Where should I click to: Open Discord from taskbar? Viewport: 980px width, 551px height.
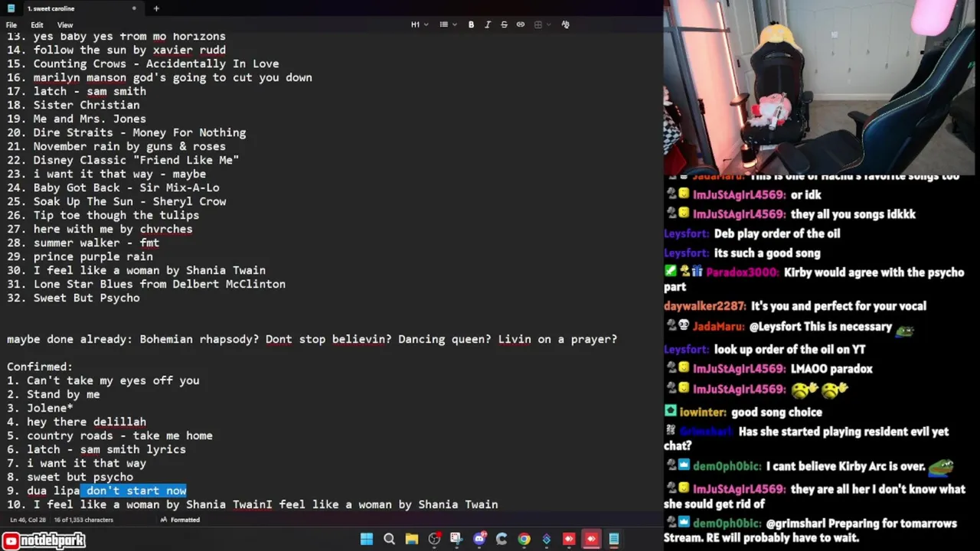coord(479,539)
